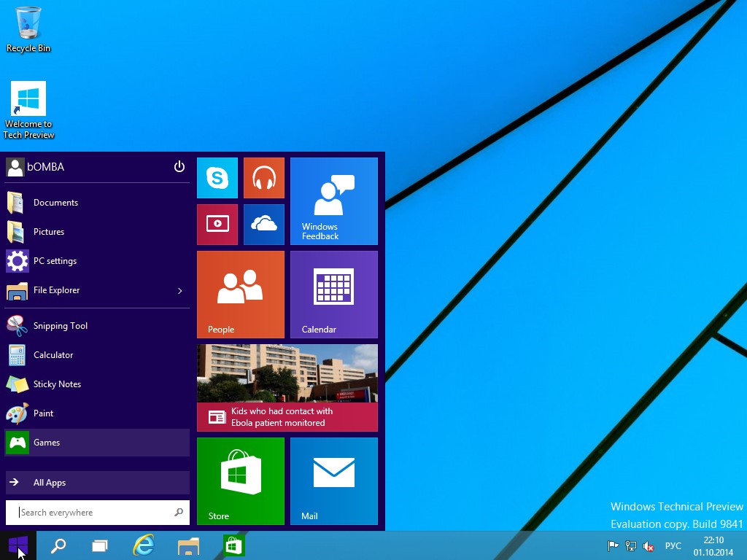
Task: Open the clock showing 22:10
Action: (713, 546)
